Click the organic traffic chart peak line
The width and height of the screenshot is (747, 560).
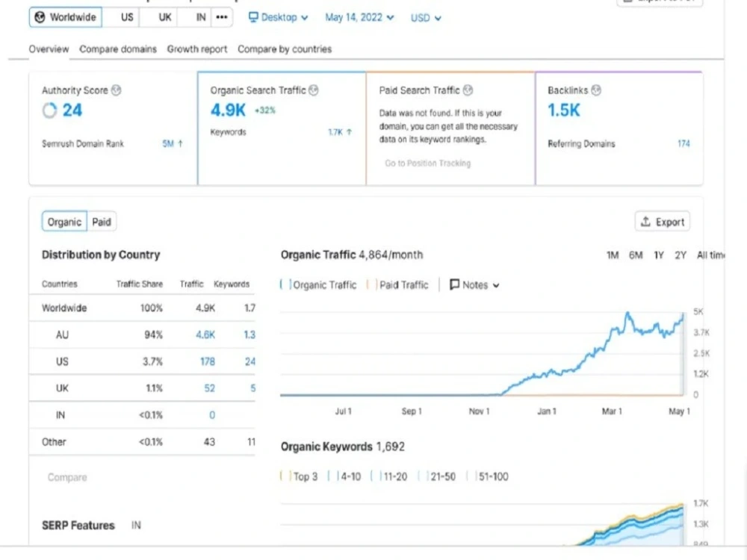tap(628, 314)
